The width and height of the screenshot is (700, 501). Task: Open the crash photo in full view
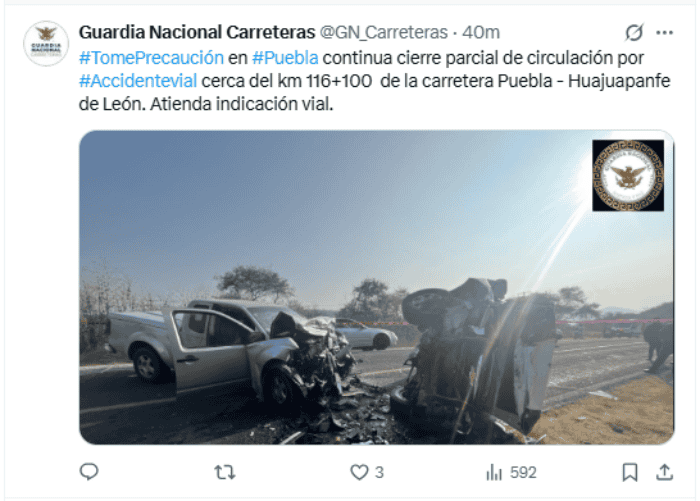(377, 287)
